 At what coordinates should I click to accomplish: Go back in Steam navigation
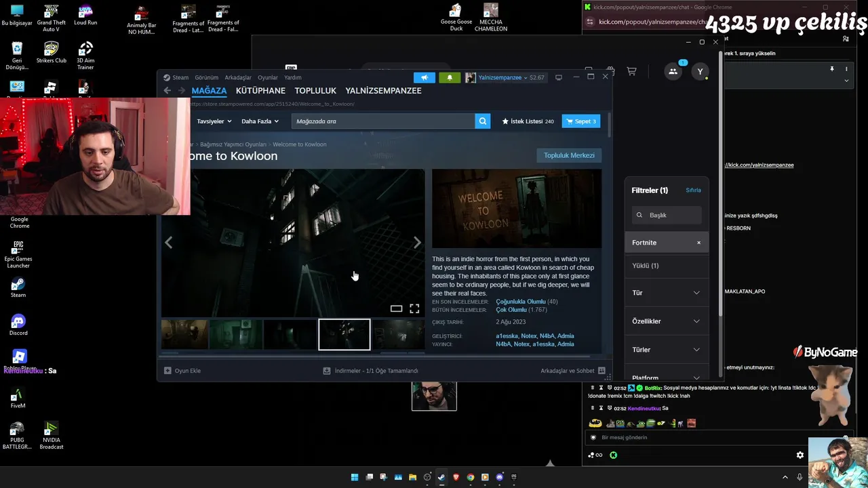[167, 91]
